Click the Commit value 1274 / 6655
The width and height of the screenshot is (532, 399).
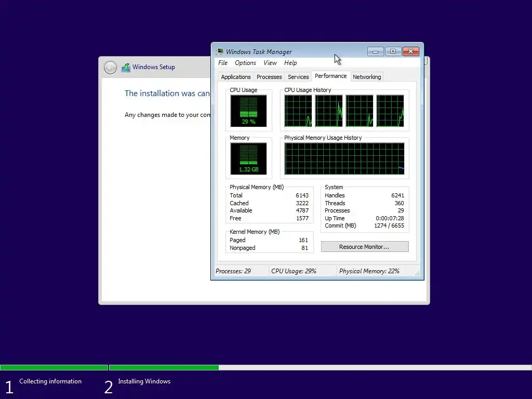pyautogui.click(x=389, y=225)
